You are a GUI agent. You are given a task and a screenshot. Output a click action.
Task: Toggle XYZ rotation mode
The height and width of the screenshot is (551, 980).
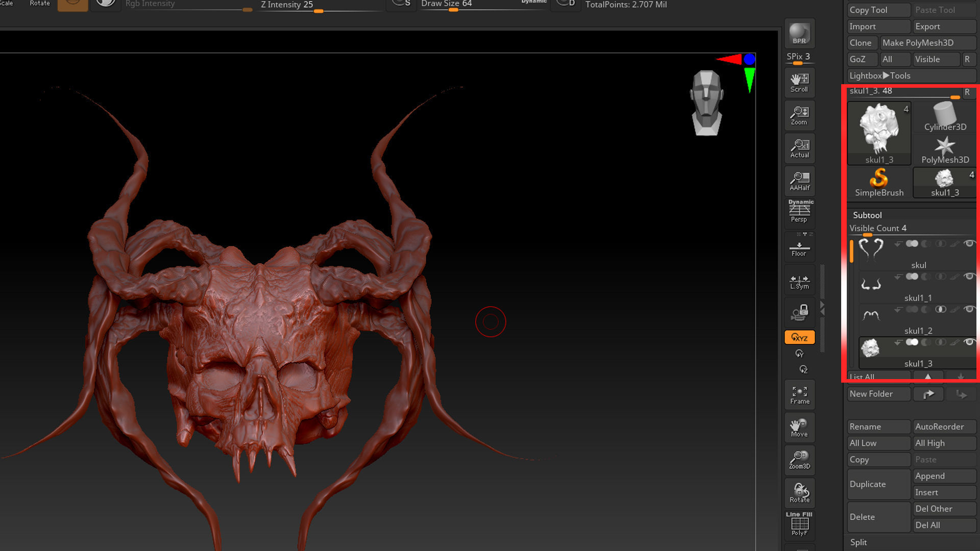799,337
